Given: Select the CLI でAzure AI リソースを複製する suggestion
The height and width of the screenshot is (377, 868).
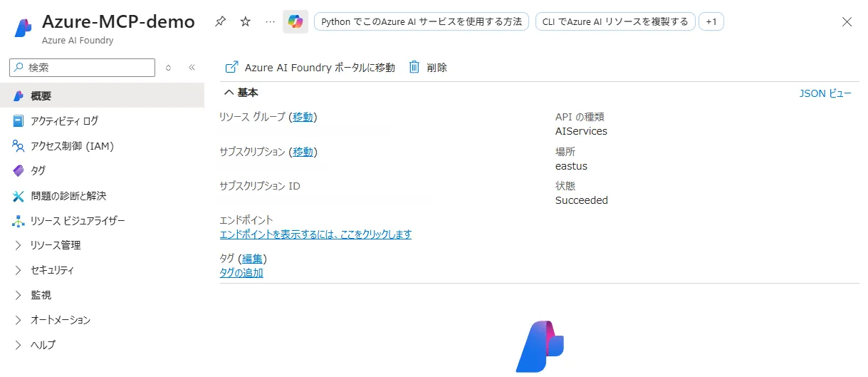Looking at the screenshot, I should [x=616, y=22].
